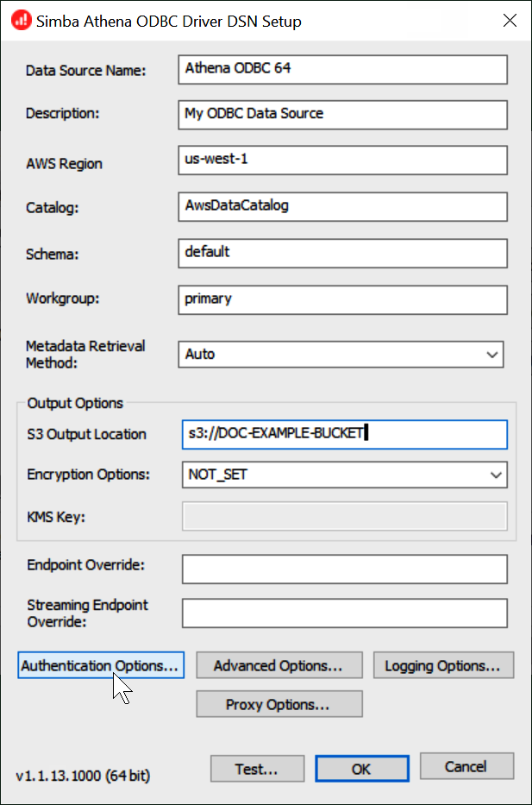
Task: Click the Schema field showing default
Action: (x=341, y=253)
